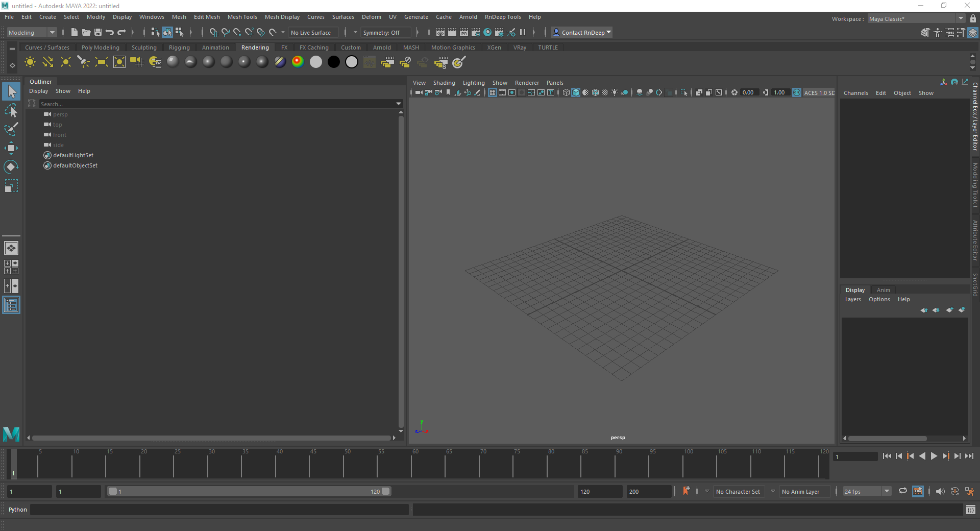Open the Script Editor icon

pos(970,510)
